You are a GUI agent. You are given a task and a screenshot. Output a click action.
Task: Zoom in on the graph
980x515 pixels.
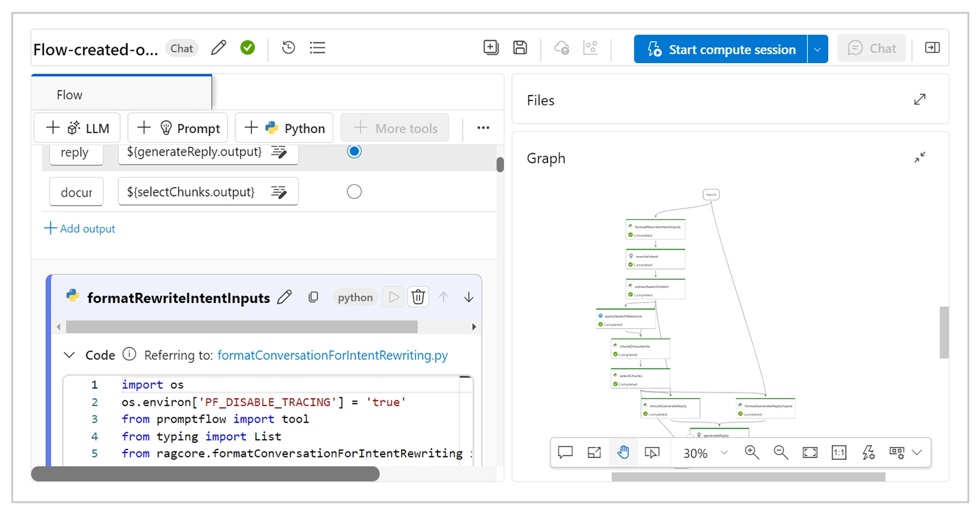(x=752, y=453)
